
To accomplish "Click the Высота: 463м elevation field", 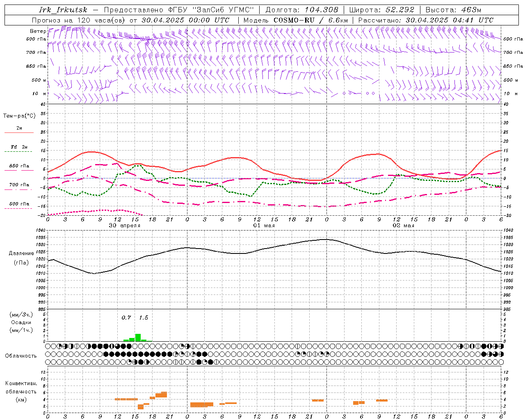I will point(453,10).
